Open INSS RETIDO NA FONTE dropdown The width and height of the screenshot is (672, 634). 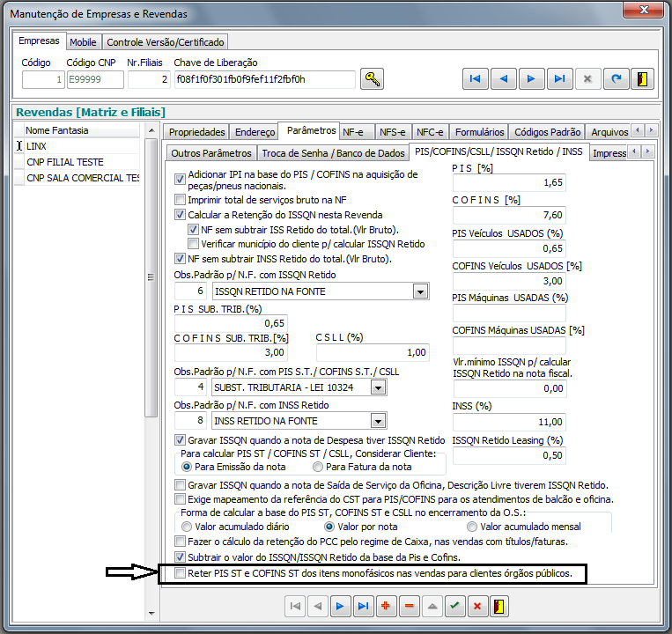point(378,421)
